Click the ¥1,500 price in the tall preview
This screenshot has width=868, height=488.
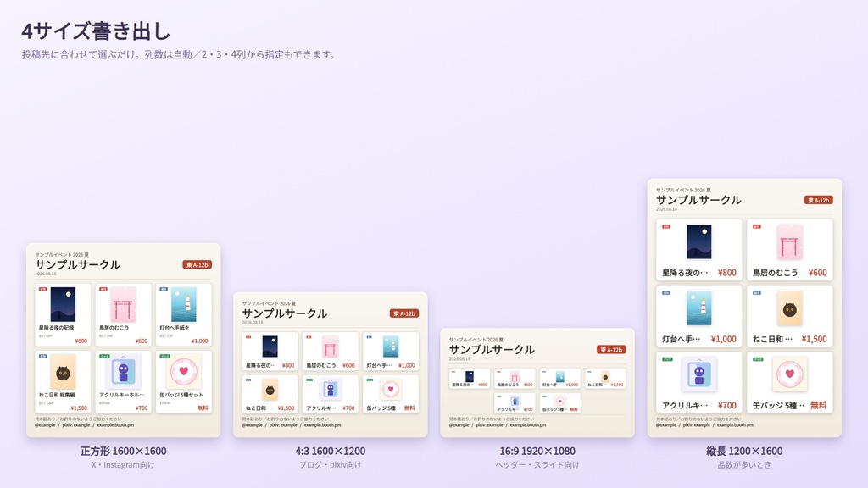tap(814, 339)
